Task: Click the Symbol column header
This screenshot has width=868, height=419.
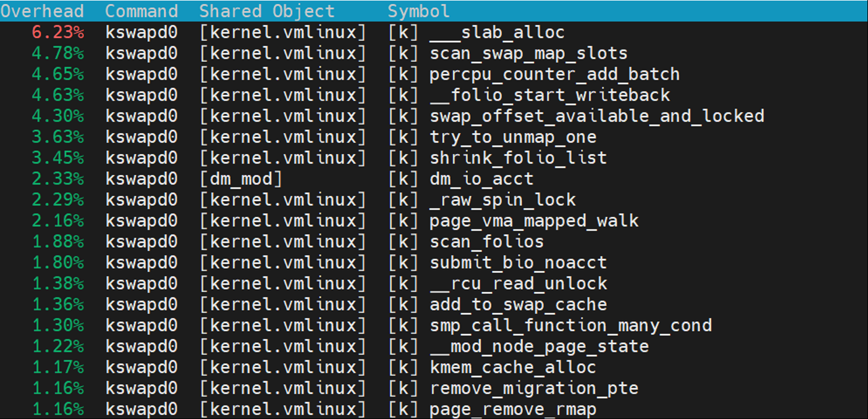Action: coord(419,11)
